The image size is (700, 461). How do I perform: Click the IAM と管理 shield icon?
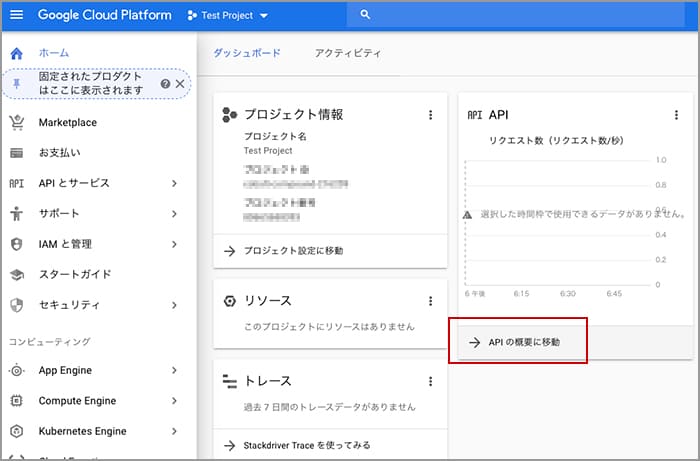(x=17, y=244)
